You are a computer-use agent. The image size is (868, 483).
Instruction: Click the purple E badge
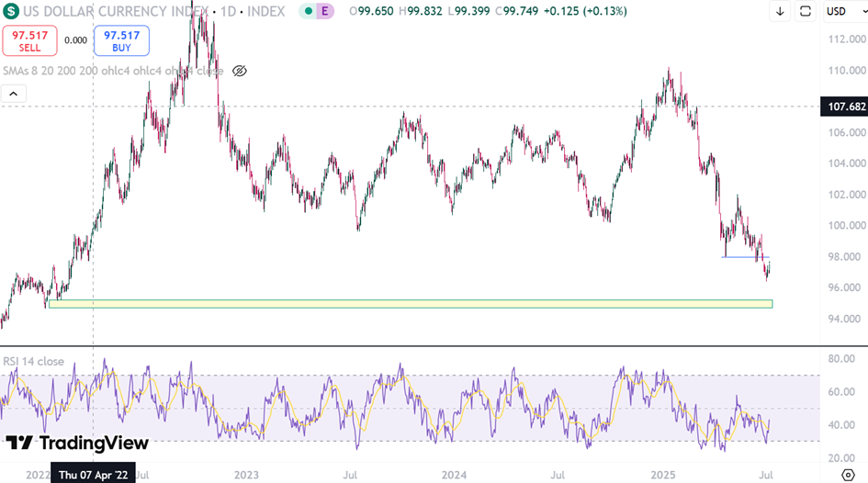point(325,11)
